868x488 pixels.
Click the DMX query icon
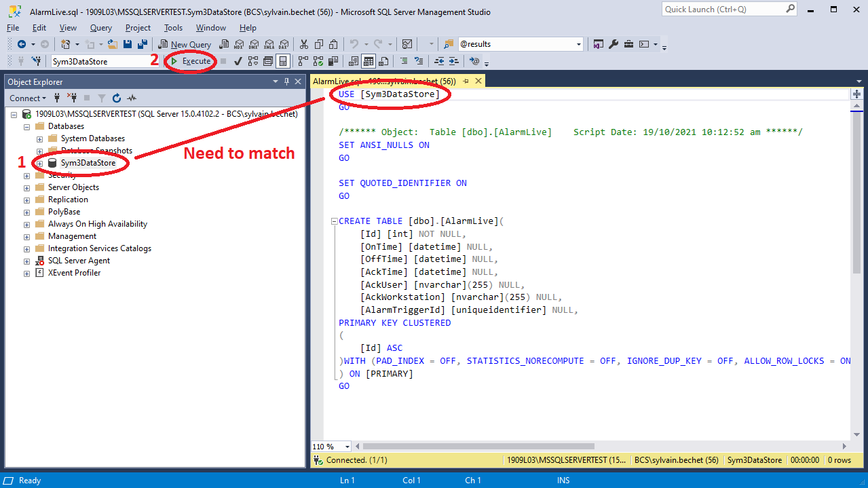coord(253,44)
